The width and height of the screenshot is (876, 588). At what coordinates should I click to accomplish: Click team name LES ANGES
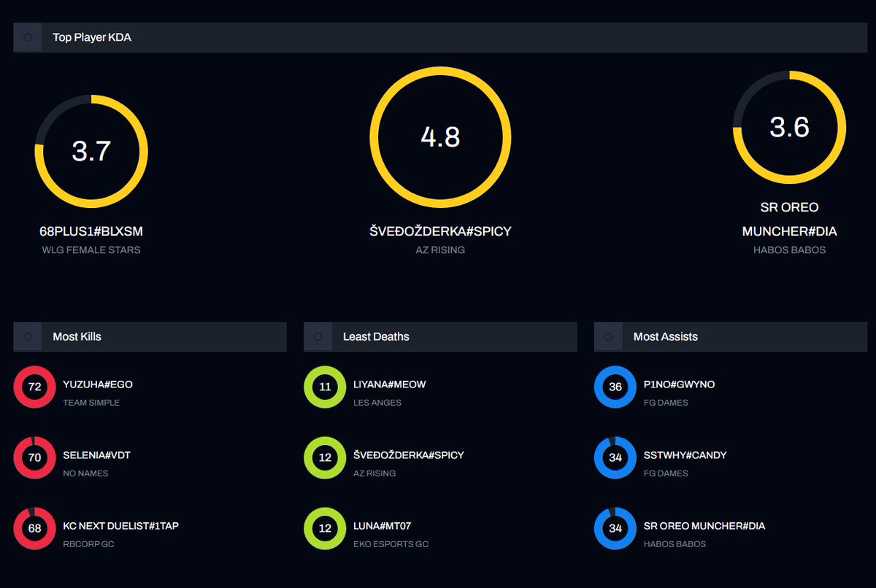(377, 403)
